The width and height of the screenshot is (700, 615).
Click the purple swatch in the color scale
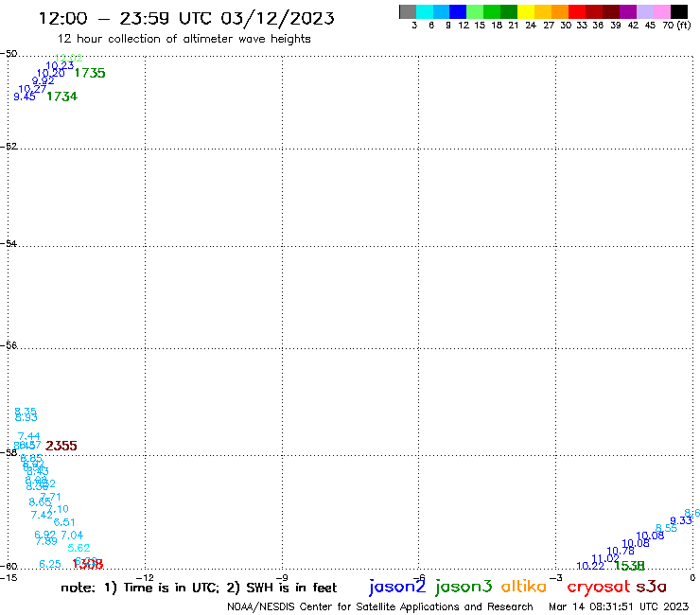tap(628, 11)
